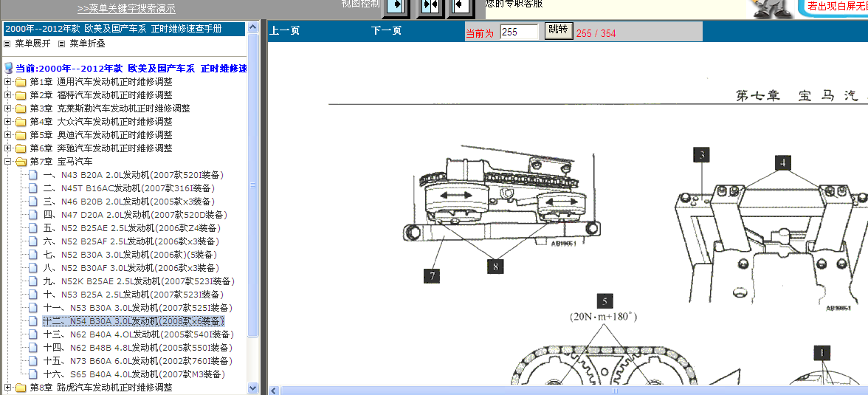Click page icon beside N45T B16AC entry
The height and width of the screenshot is (395, 868).
coord(33,188)
